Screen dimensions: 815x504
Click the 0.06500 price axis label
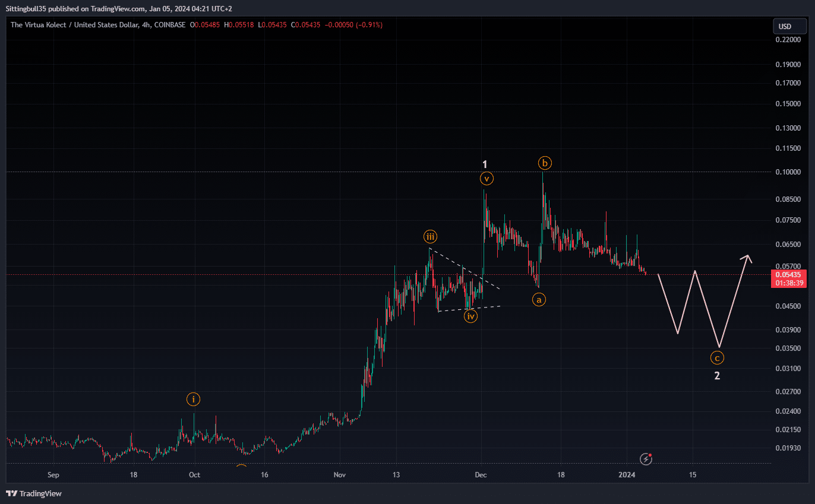pos(788,245)
